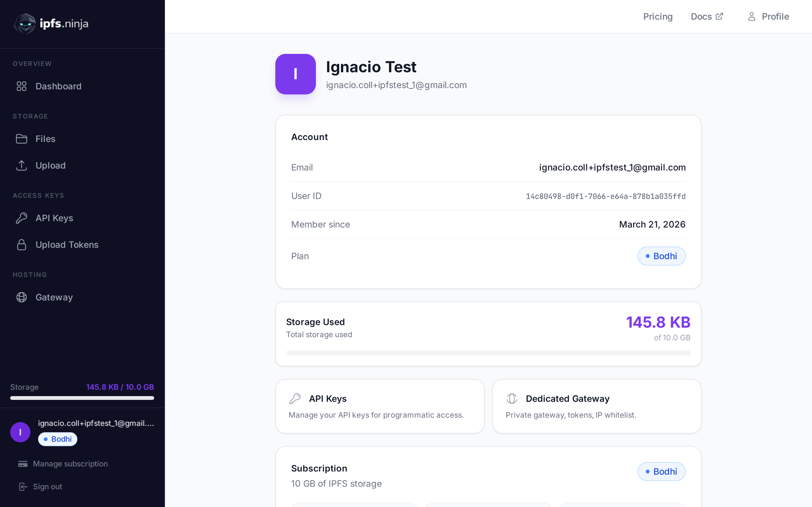
Task: Select the Dashboard icon in the sidebar
Action: [x=22, y=86]
